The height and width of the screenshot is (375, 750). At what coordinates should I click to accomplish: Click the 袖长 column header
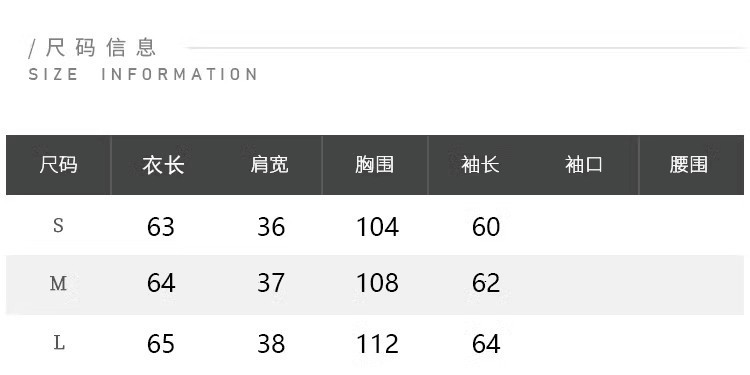click(x=480, y=165)
